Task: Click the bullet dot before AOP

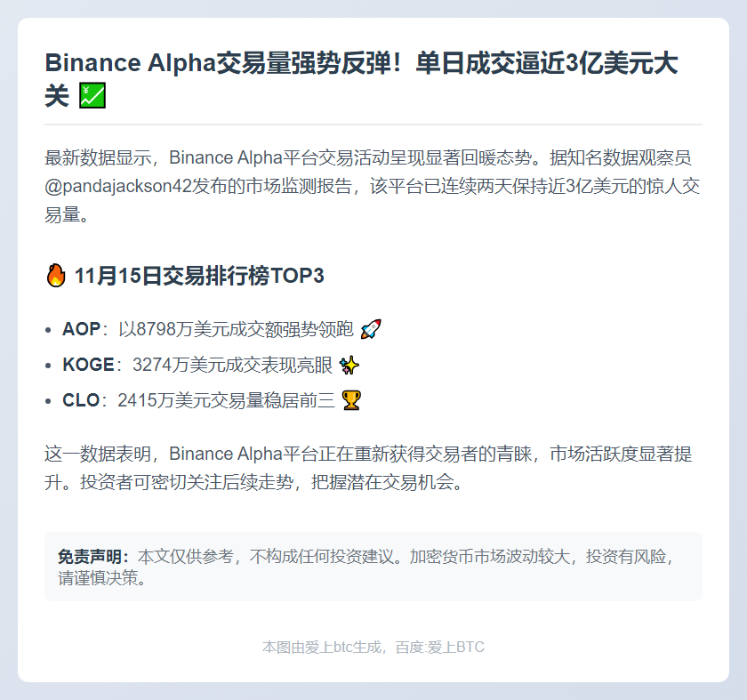Action: (x=48, y=330)
